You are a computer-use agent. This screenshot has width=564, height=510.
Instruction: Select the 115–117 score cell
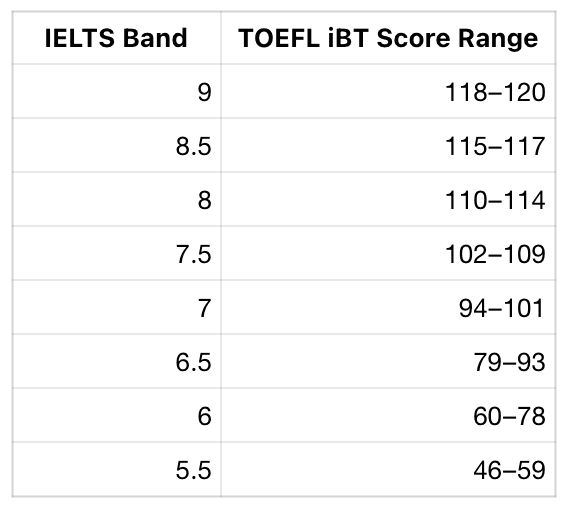pyautogui.click(x=388, y=145)
